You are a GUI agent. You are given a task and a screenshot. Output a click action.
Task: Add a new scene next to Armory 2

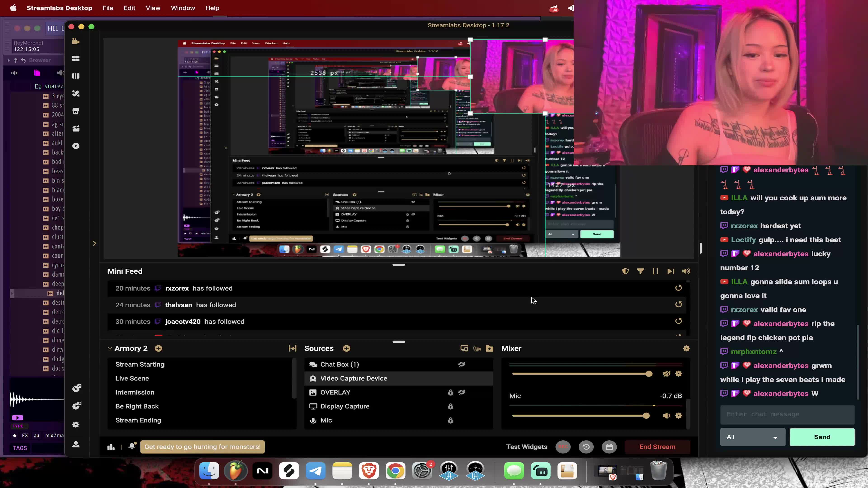click(158, 348)
